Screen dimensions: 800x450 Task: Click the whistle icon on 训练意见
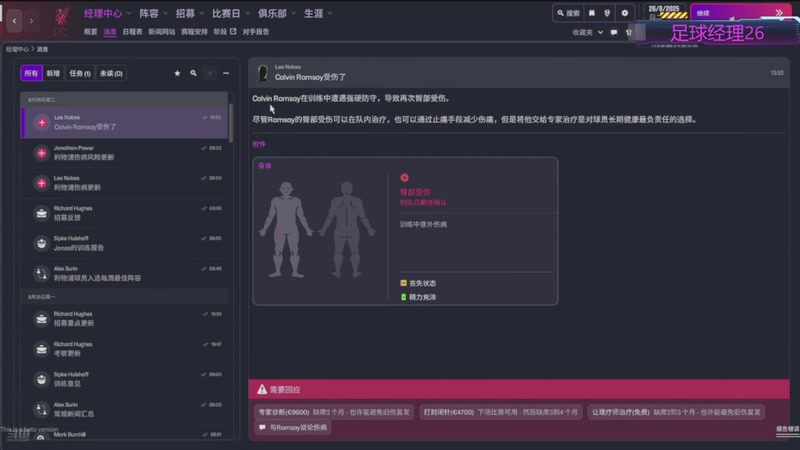41,379
